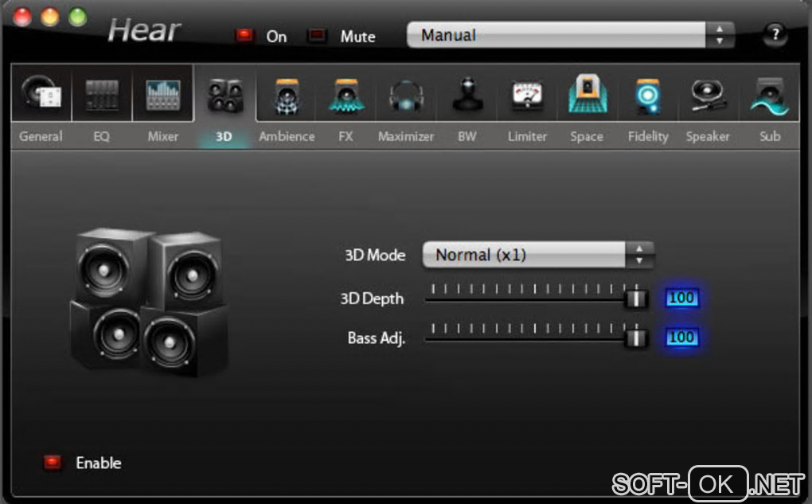
Task: Open the Sub subwoofer icon
Action: pos(770,96)
